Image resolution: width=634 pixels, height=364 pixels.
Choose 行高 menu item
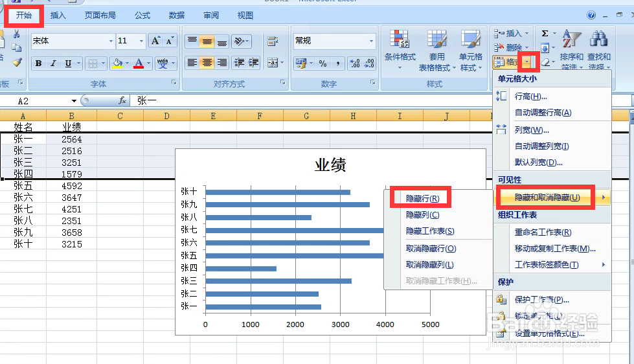point(530,97)
